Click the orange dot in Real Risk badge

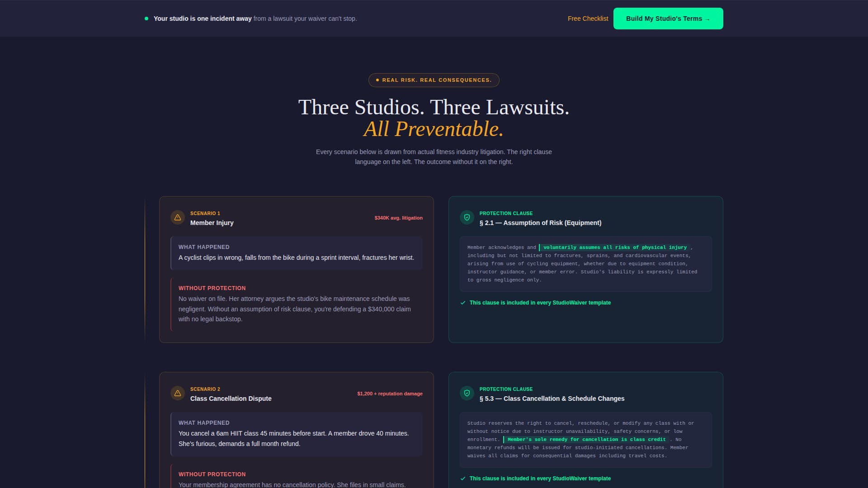pyautogui.click(x=377, y=80)
